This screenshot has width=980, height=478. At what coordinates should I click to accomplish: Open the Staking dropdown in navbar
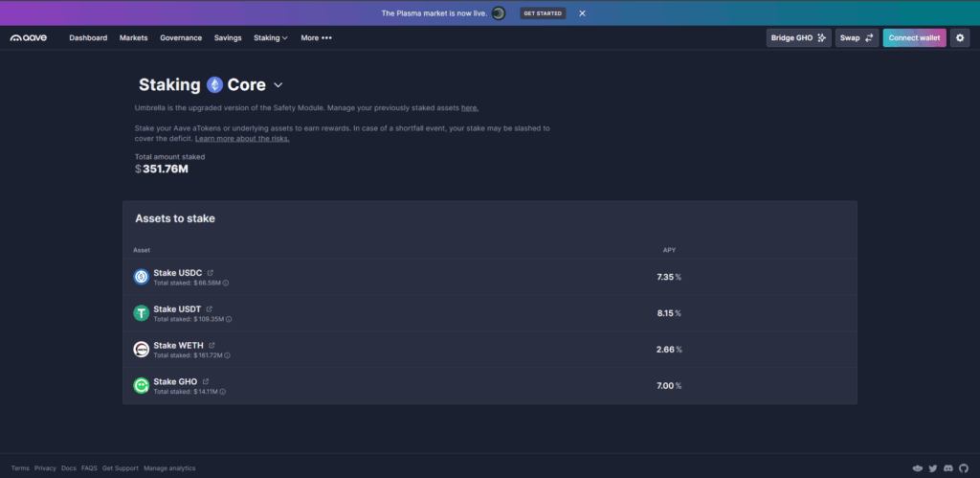tap(270, 38)
